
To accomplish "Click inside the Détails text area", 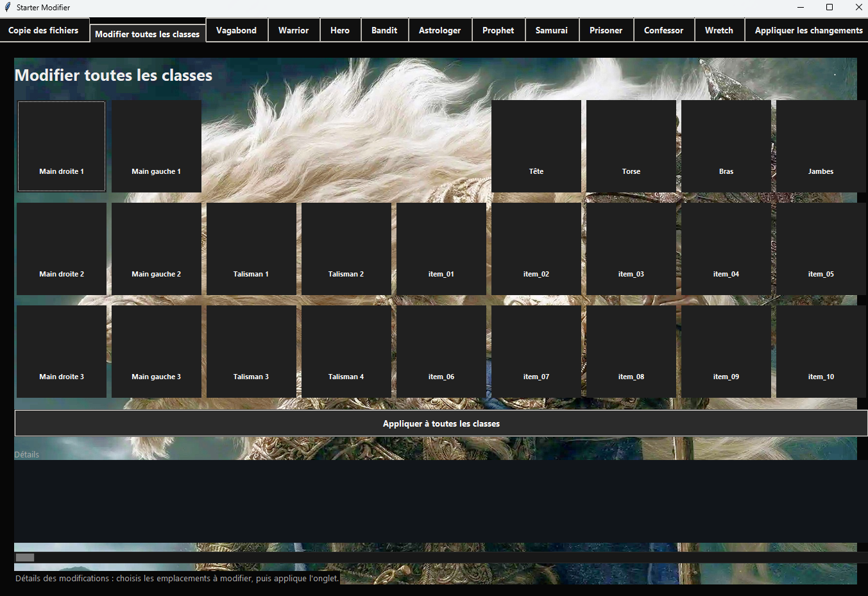I will (441, 501).
